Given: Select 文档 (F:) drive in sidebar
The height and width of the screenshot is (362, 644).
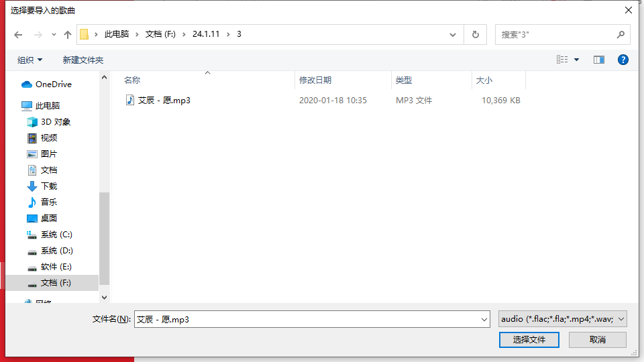Looking at the screenshot, I should (x=52, y=283).
